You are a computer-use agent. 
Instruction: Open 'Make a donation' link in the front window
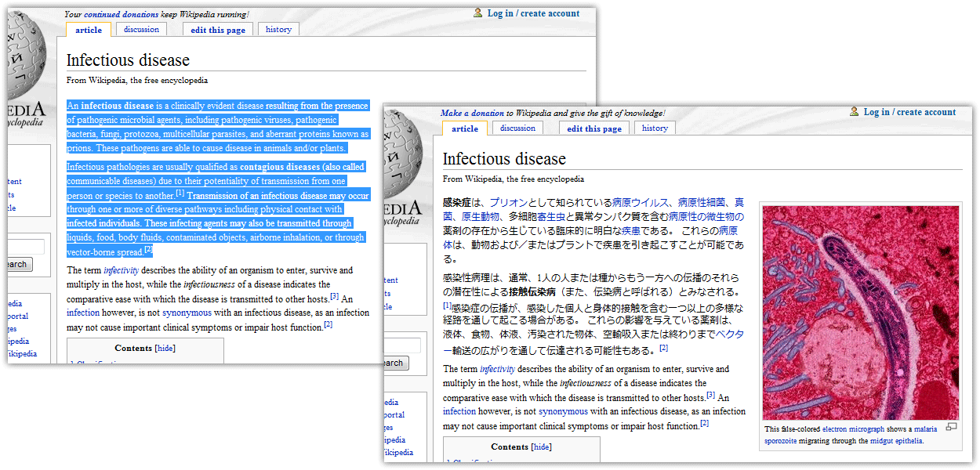(x=472, y=113)
